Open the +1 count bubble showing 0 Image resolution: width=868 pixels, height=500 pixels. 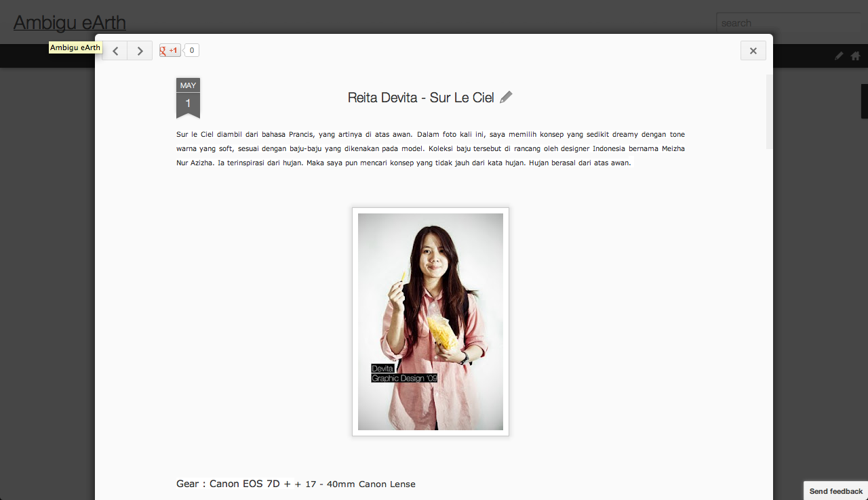pos(191,50)
